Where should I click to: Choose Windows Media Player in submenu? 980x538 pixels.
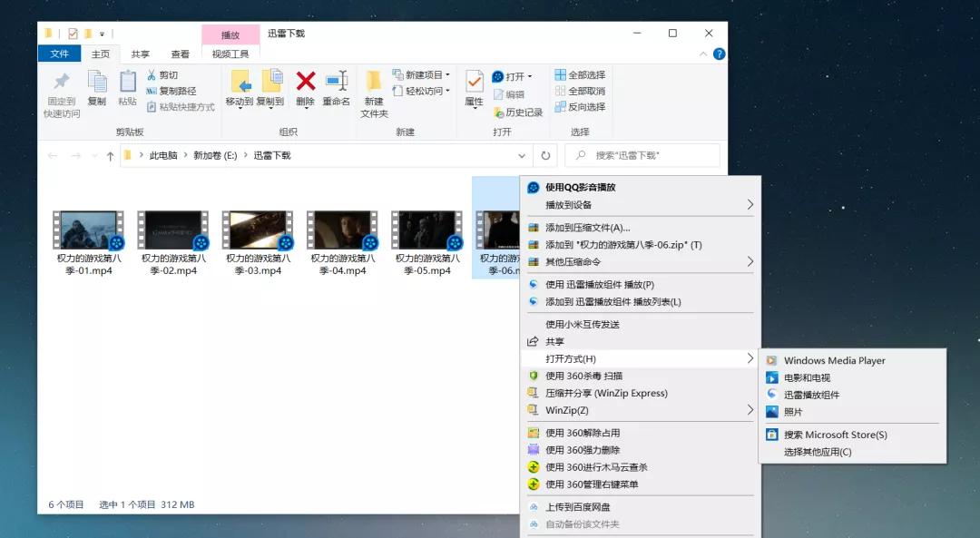pos(837,360)
